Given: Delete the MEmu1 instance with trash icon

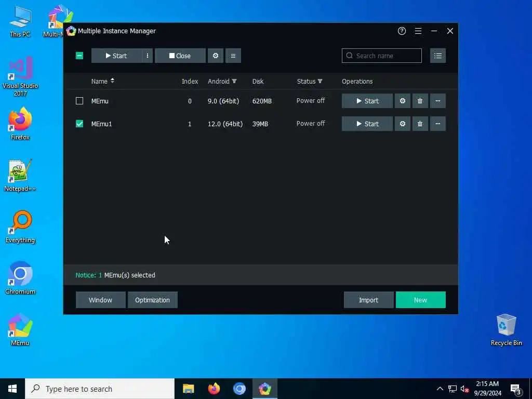Looking at the screenshot, I should point(420,124).
